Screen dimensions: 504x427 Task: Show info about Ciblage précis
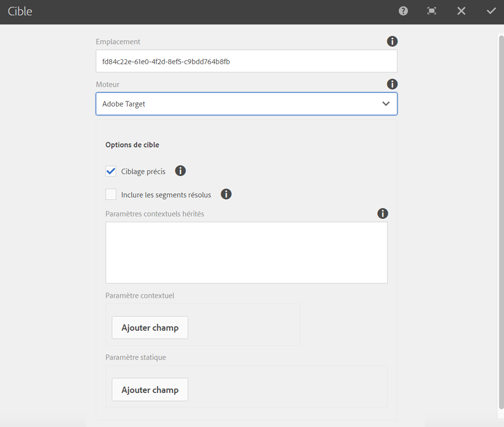point(180,171)
